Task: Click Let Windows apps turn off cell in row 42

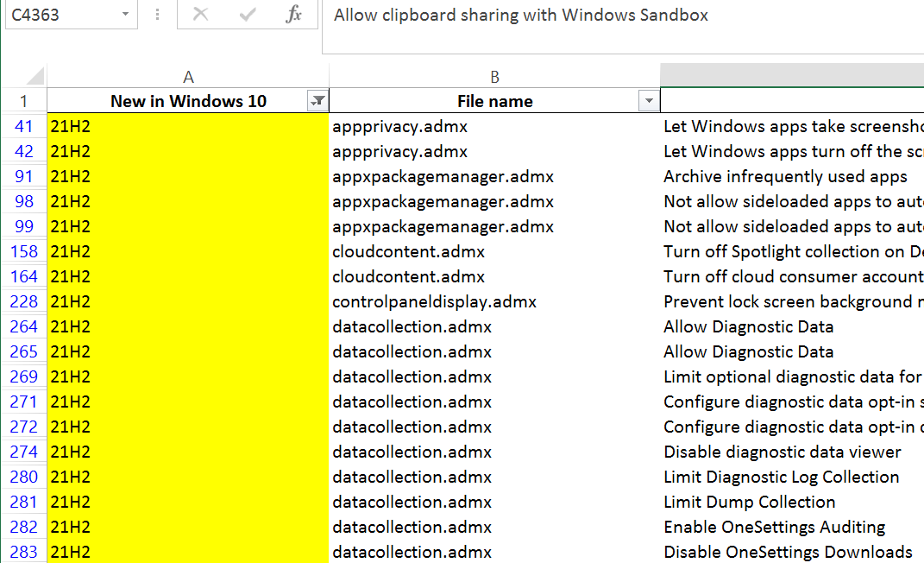Action: click(x=792, y=151)
